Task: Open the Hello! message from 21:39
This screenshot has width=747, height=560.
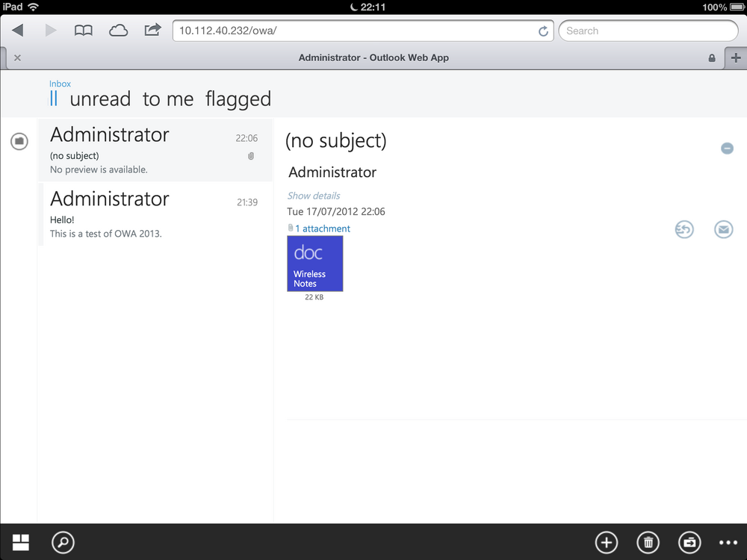Action: tap(155, 214)
